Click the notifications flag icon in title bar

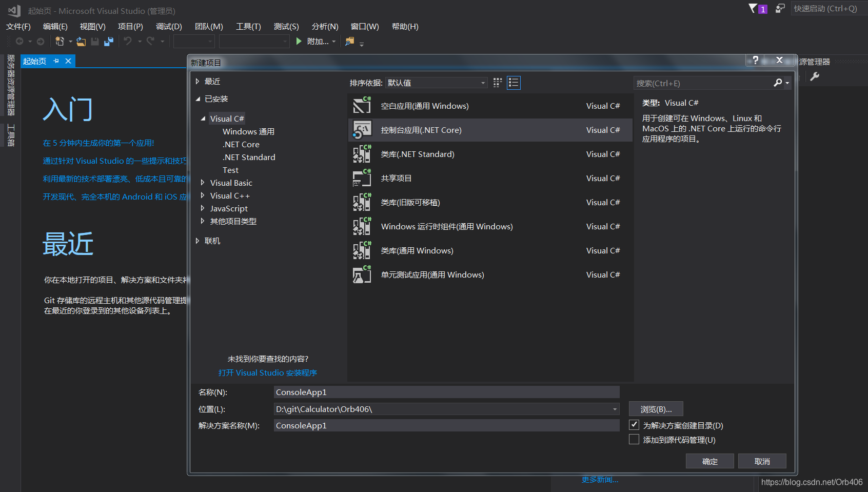tap(753, 8)
